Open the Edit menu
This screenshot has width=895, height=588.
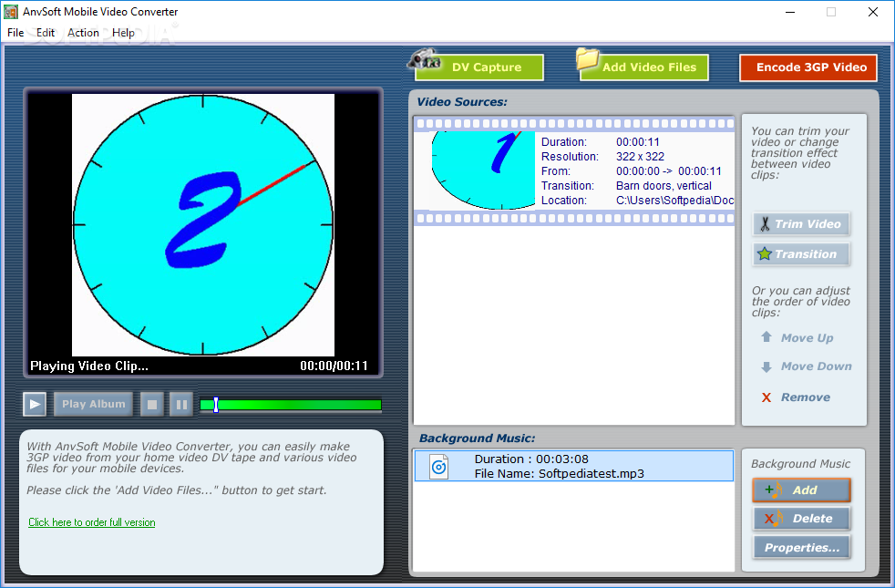pyautogui.click(x=45, y=33)
